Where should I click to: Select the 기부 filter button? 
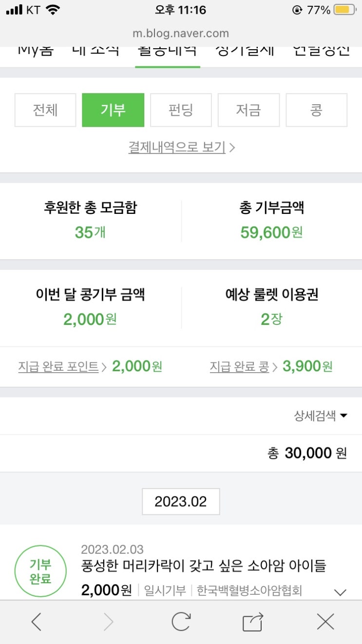[113, 110]
